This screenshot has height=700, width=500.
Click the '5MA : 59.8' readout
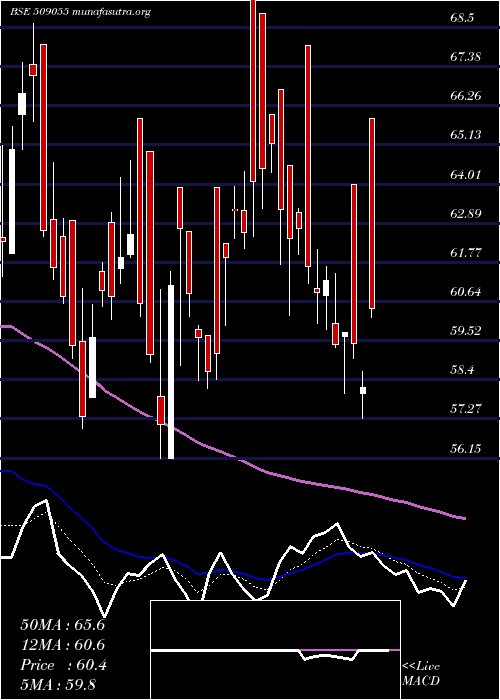coord(58,685)
